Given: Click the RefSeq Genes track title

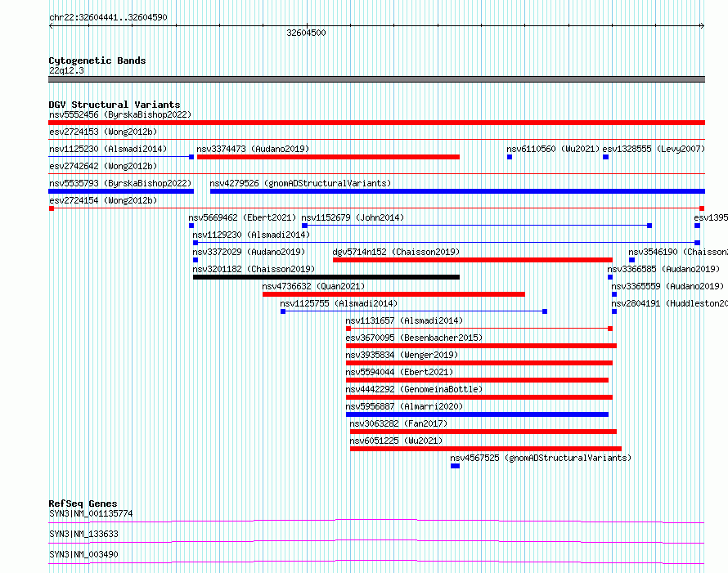Looking at the screenshot, I should (x=83, y=504).
